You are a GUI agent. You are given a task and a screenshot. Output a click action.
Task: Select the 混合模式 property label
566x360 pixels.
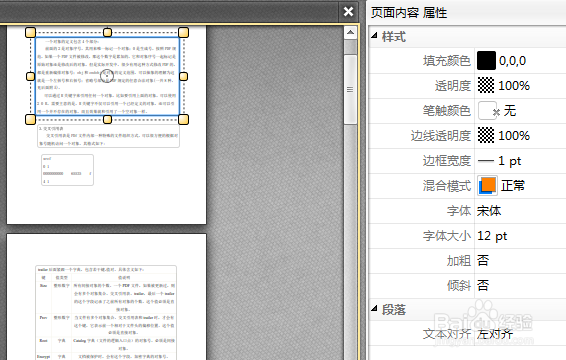447,186
